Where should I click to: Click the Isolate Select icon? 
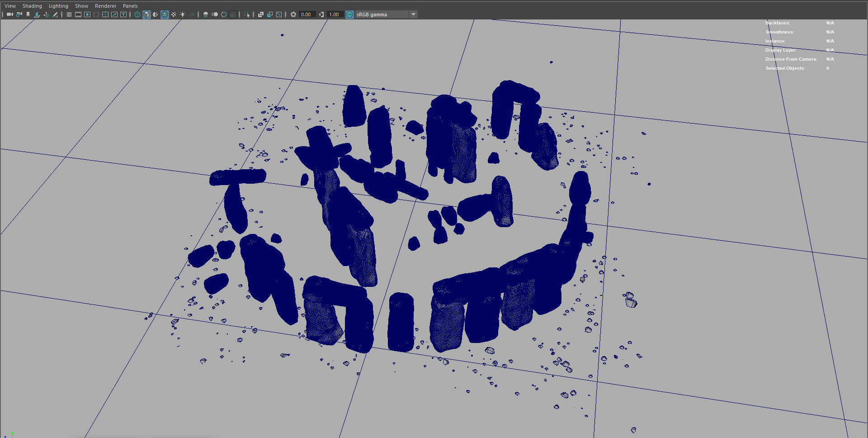pyautogui.click(x=247, y=14)
